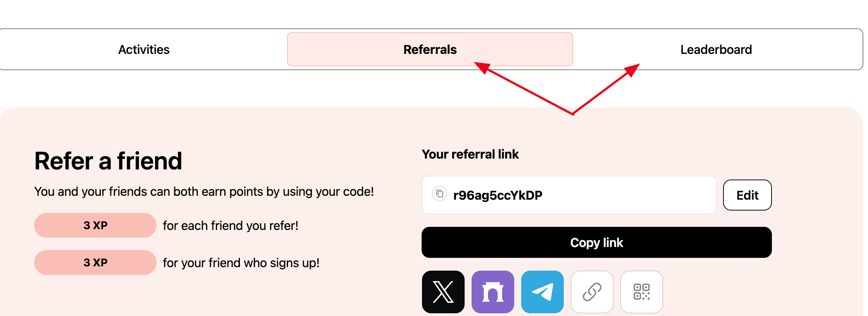Click the 3 XP badge for referring friends
Screen dimensions: 868x316
pyautogui.click(x=95, y=225)
